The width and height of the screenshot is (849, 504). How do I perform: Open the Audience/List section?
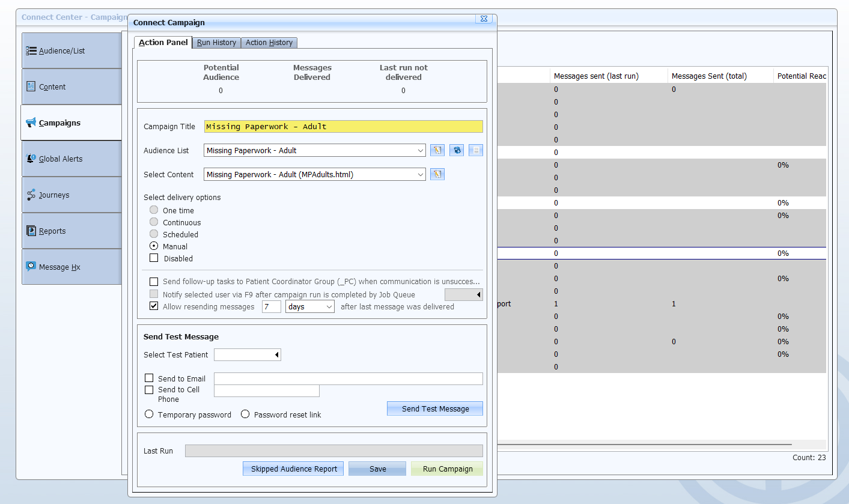72,50
